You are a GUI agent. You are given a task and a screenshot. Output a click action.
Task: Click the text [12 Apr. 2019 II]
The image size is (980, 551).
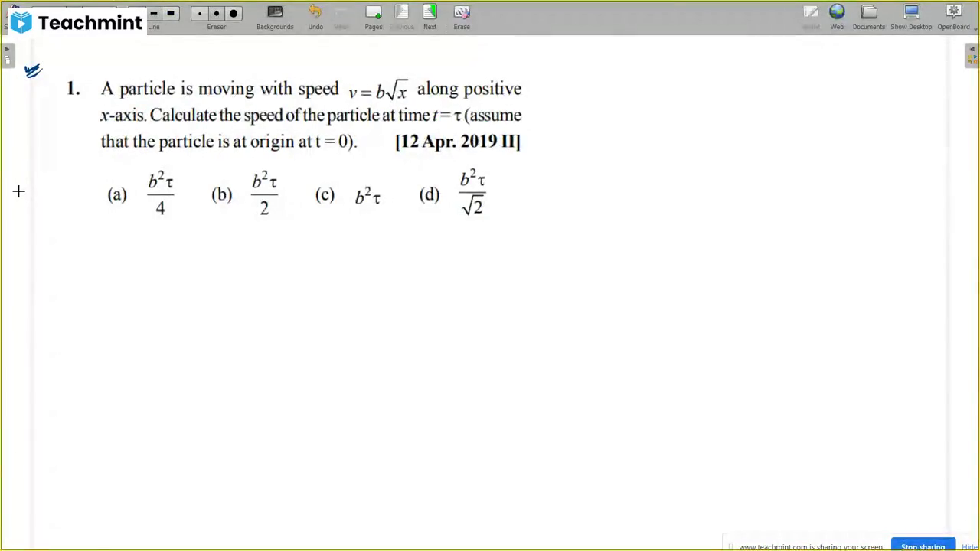pos(458,142)
